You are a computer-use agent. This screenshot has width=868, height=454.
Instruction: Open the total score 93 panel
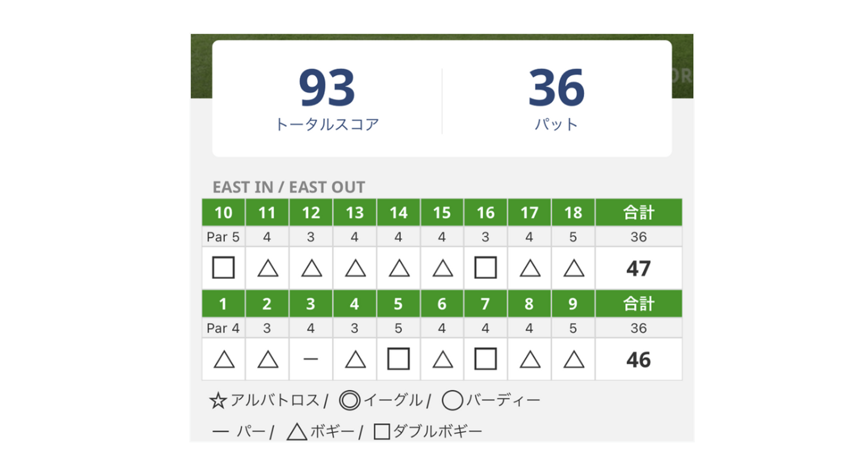(x=327, y=99)
